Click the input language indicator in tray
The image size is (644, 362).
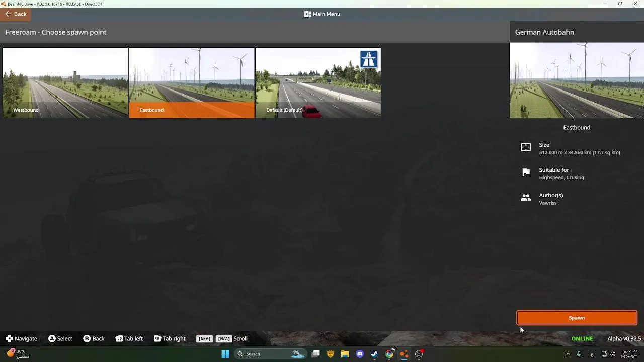(592, 354)
